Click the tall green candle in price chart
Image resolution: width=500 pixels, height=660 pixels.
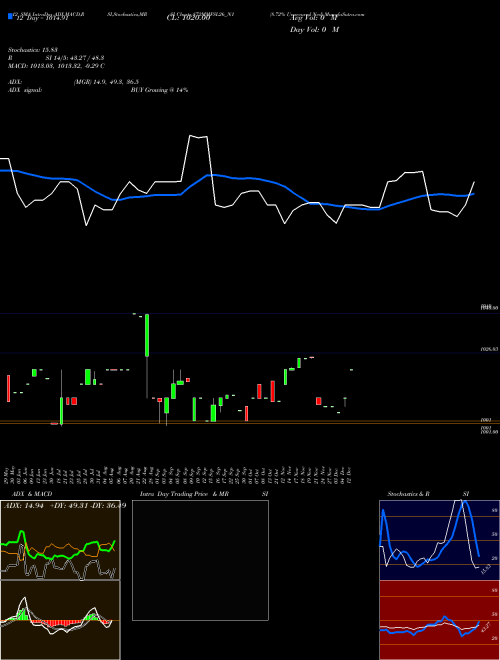(x=147, y=335)
